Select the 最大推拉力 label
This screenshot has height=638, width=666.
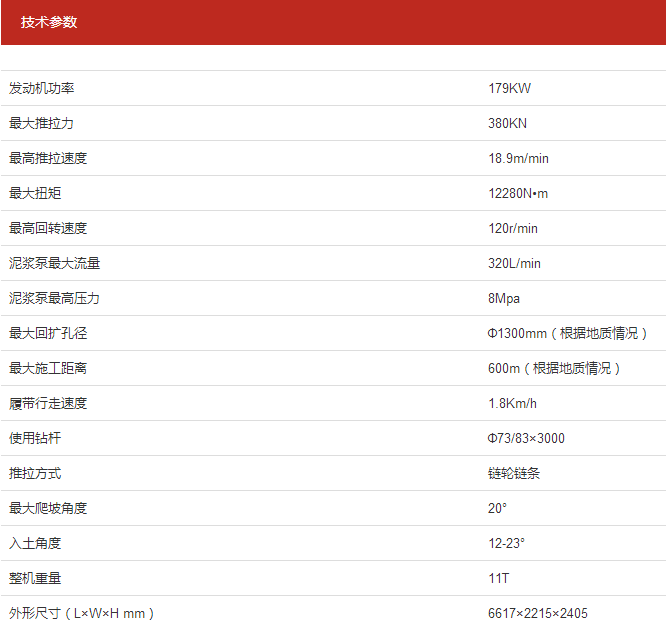pyautogui.click(x=42, y=123)
